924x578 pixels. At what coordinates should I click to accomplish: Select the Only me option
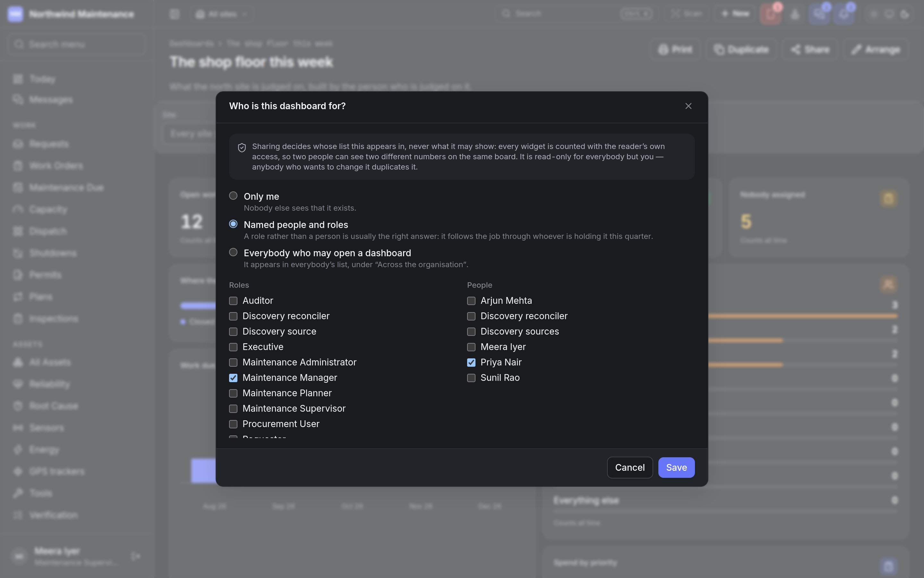(x=233, y=196)
